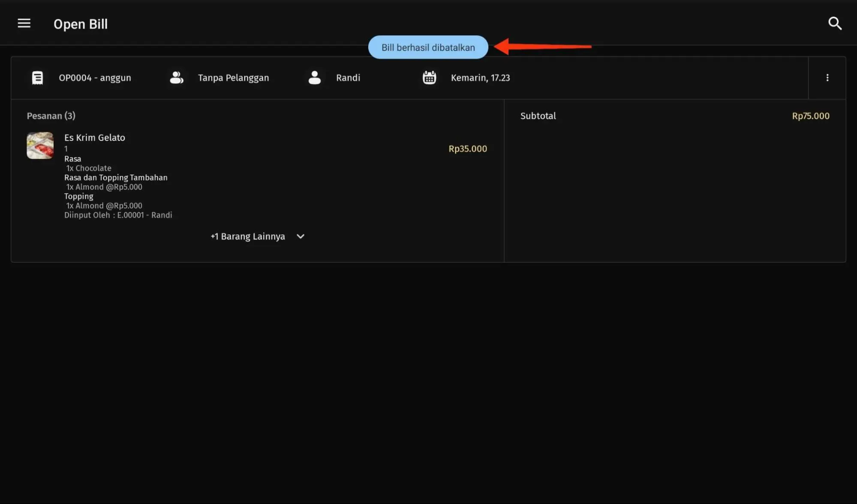The image size is (857, 504).
Task: Click the cashier name Randi
Action: click(348, 78)
